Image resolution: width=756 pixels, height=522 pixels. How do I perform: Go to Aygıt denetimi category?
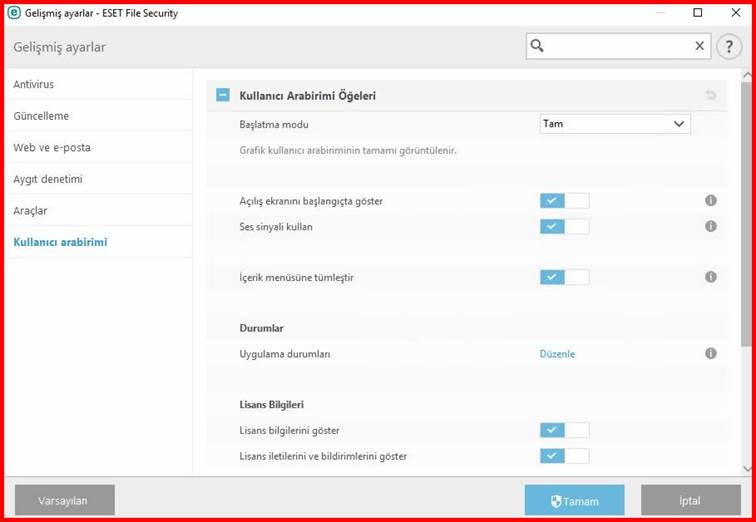point(98,179)
